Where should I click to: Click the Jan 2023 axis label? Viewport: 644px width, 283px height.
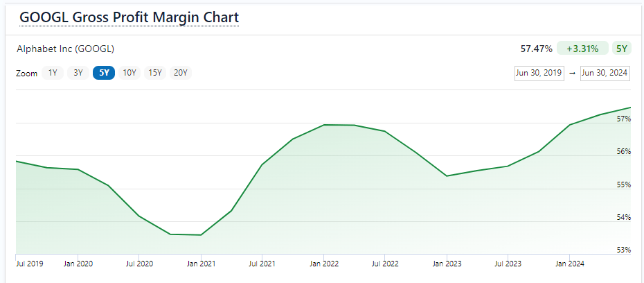point(447,264)
